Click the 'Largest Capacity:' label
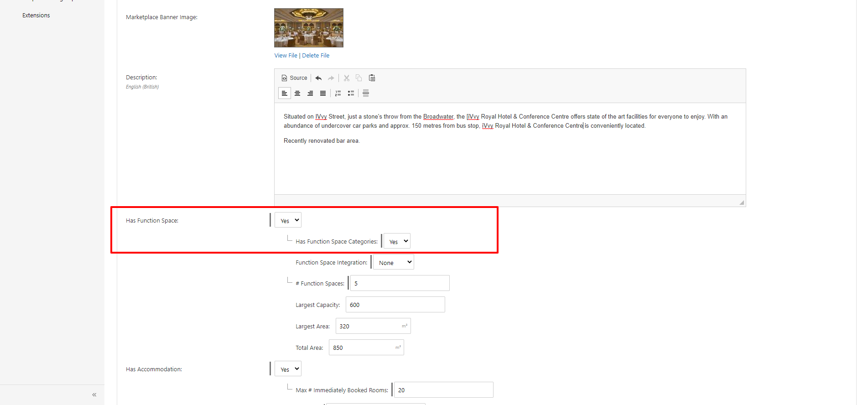The image size is (868, 405). tap(318, 305)
